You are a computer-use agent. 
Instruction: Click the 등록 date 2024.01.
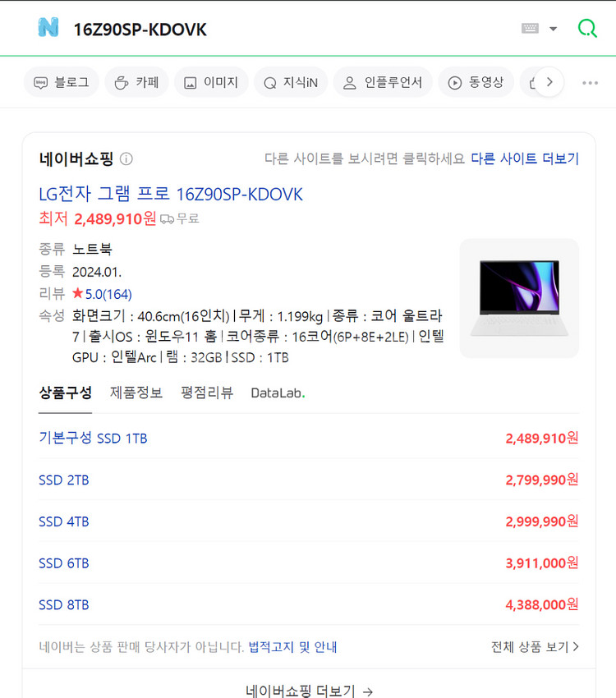pos(97,272)
